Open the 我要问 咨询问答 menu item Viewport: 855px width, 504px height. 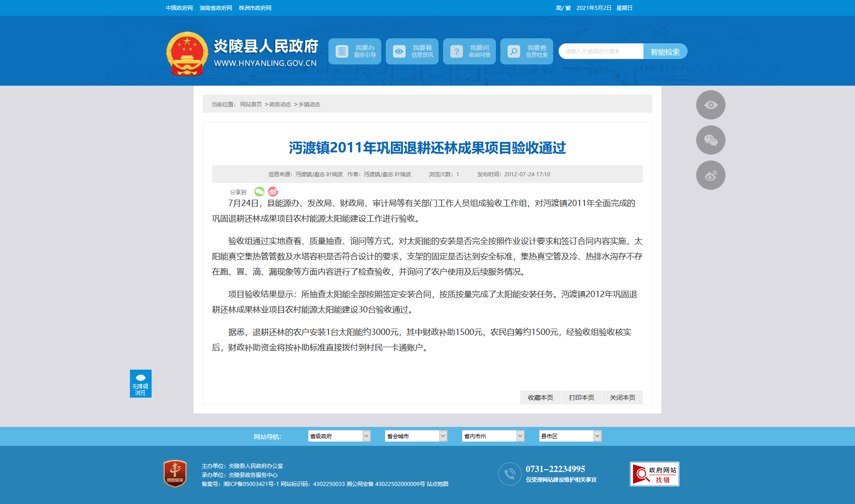coord(469,51)
